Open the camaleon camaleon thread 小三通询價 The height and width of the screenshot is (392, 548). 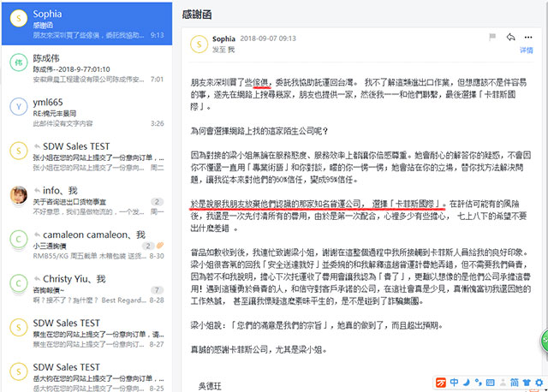86,245
